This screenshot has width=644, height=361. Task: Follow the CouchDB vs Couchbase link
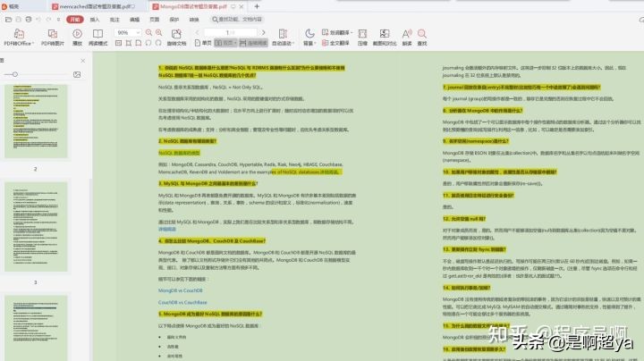(x=182, y=302)
